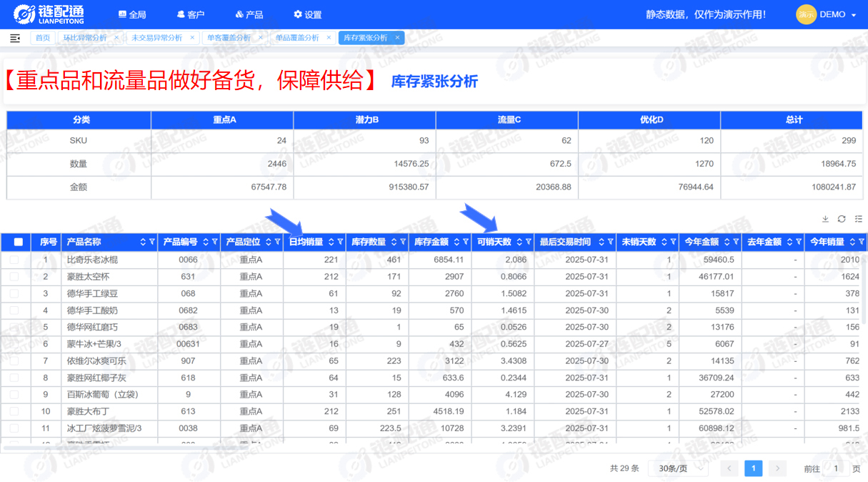The image size is (868, 482).
Task: Open the 设置 menu in top bar
Action: point(307,14)
